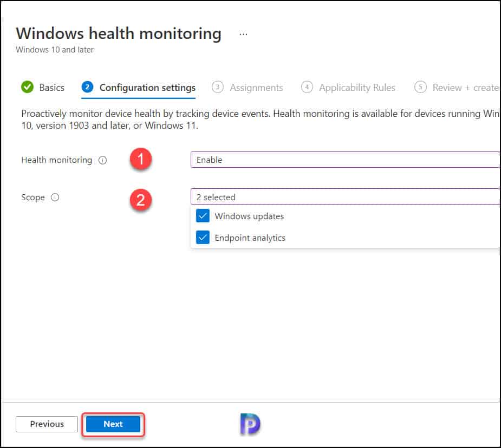This screenshot has height=448, width=501.
Task: Switch to the Assignments tab
Action: pos(248,88)
